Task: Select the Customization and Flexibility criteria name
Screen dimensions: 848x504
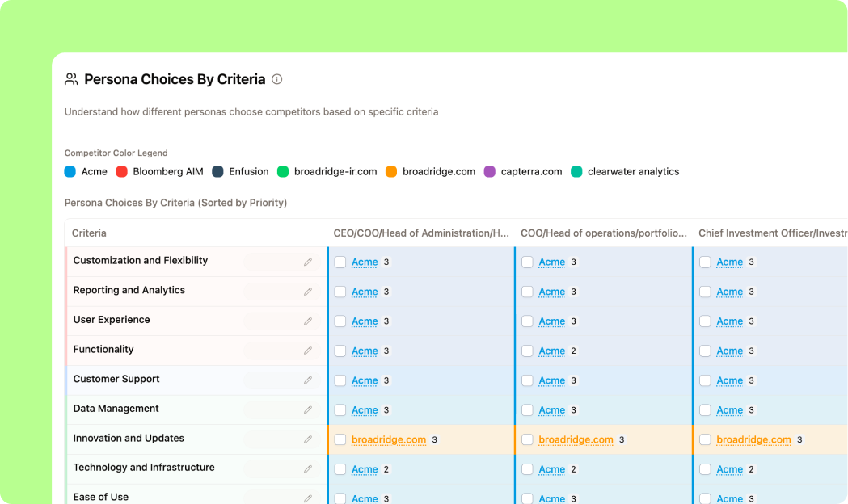Action: point(141,260)
